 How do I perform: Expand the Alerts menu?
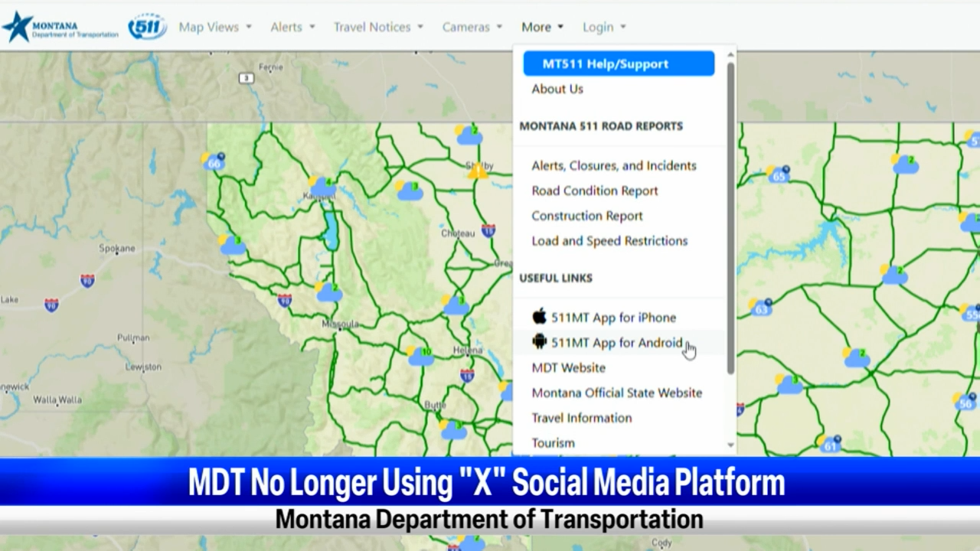[292, 27]
